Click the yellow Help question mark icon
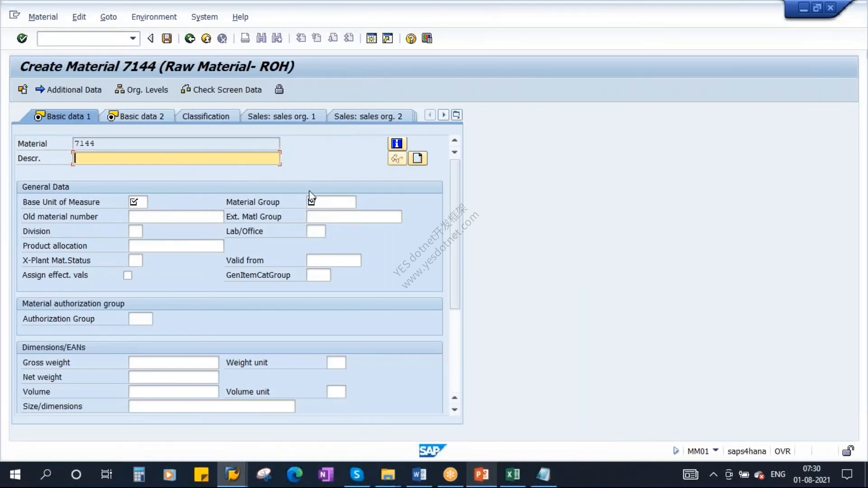The height and width of the screenshot is (488, 868). [410, 38]
